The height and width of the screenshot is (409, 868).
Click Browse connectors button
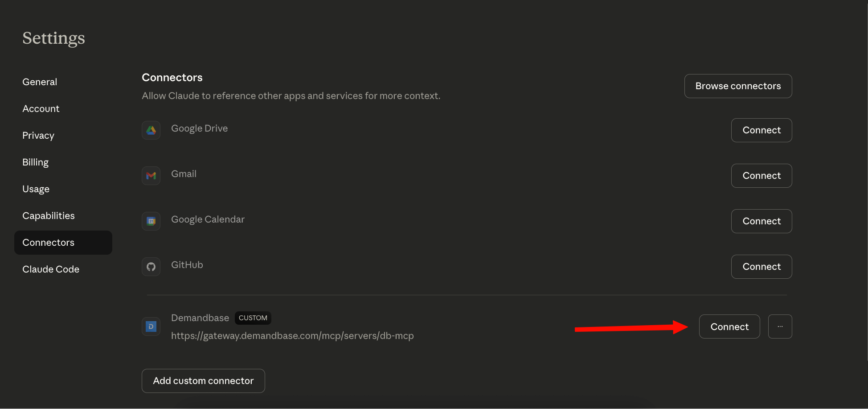click(x=738, y=86)
